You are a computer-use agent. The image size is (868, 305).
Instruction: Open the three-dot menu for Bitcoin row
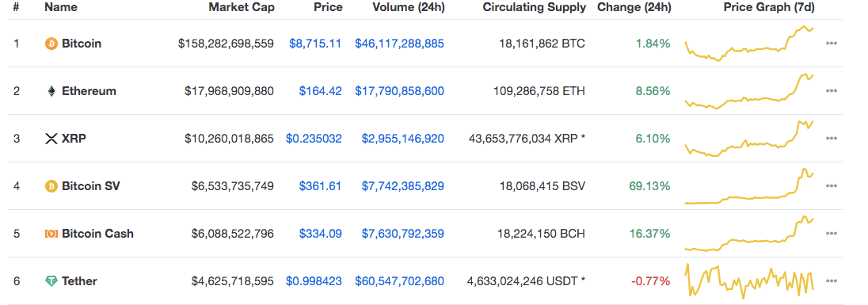831,44
